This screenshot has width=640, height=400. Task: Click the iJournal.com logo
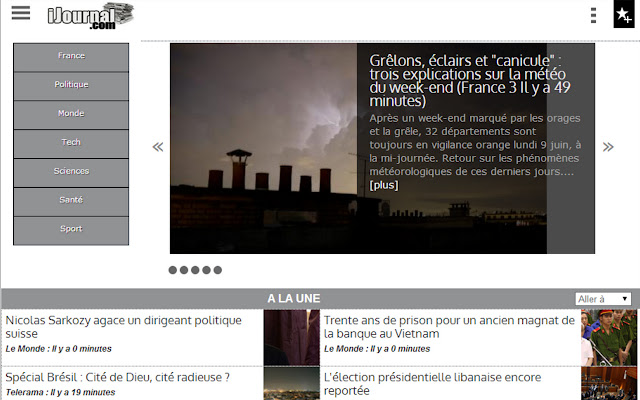pyautogui.click(x=91, y=16)
